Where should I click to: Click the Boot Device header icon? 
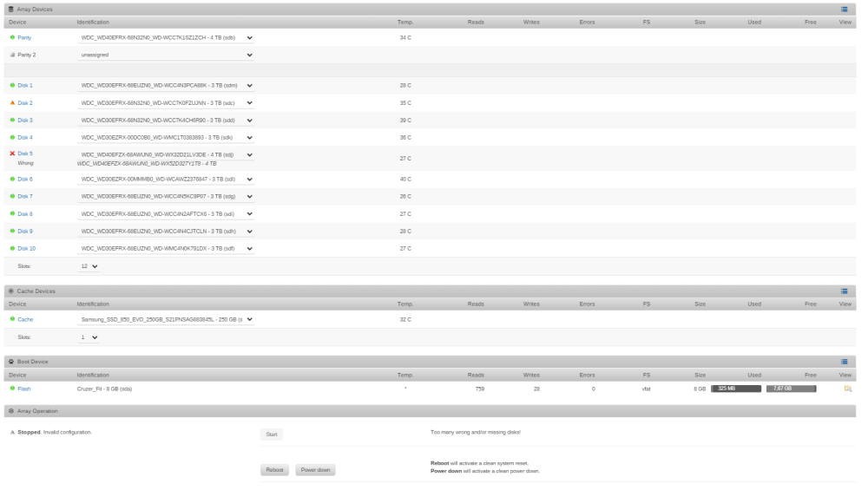click(10, 362)
